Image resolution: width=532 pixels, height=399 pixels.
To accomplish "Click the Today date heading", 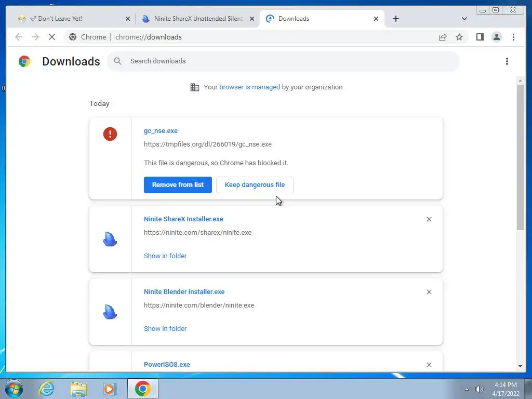I will coord(99,103).
